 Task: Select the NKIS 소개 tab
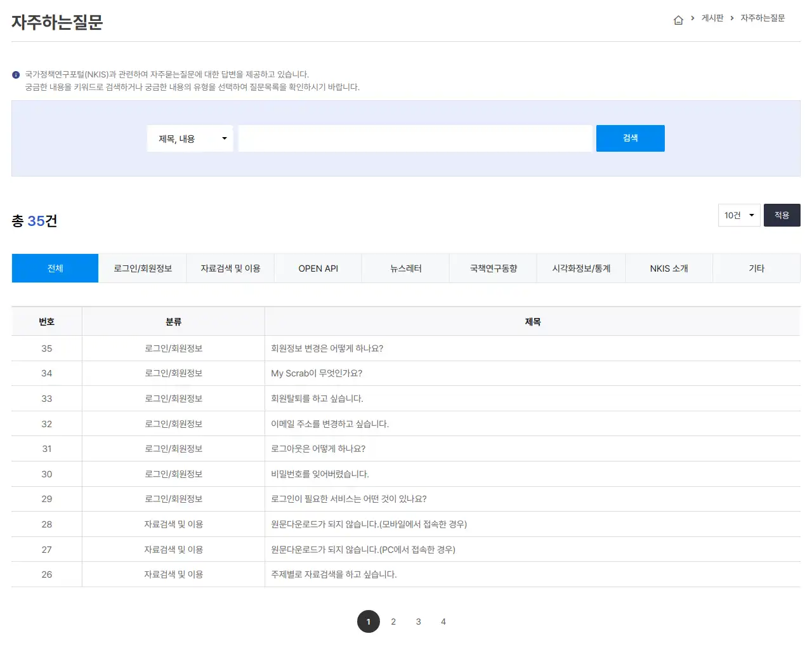(669, 268)
